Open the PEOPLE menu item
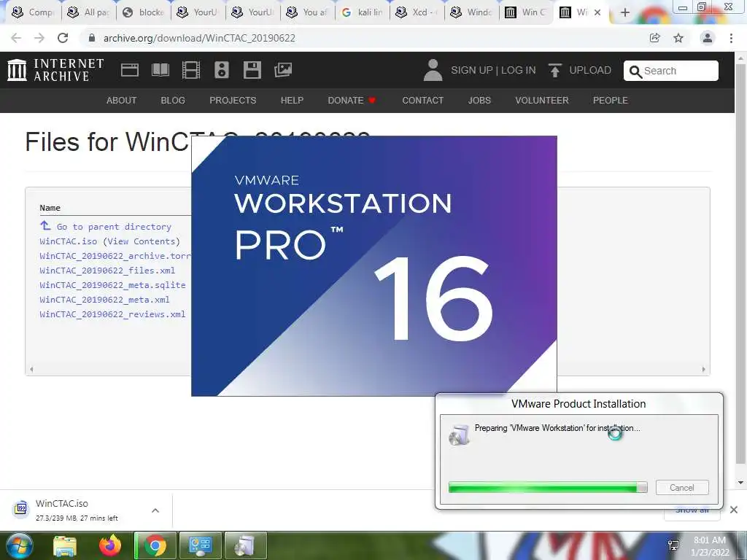Viewport: 747px width, 560px height. tap(611, 101)
